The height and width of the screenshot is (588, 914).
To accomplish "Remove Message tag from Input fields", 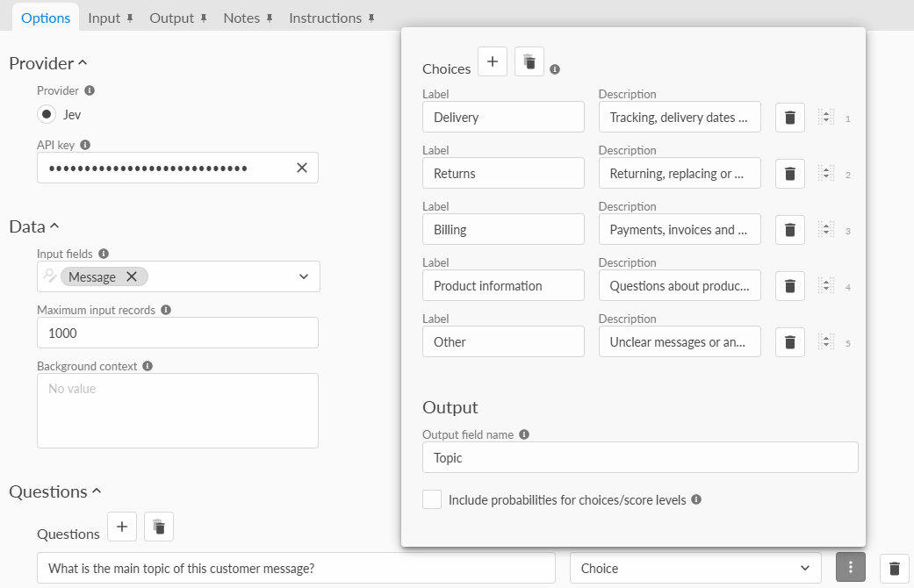I will pyautogui.click(x=132, y=276).
